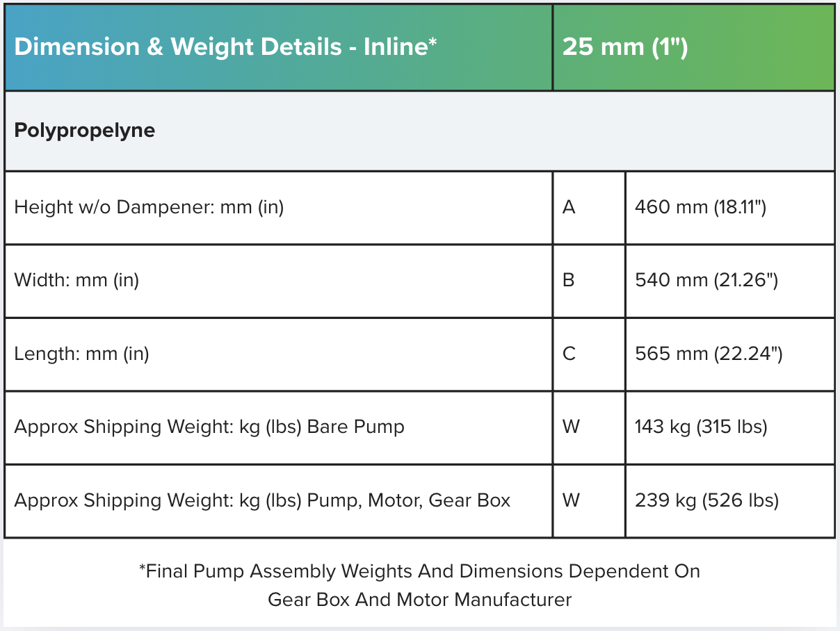Select the Pump, Motor, Gear Box weight label
Viewport: 840px width, 631px height.
click(x=262, y=500)
